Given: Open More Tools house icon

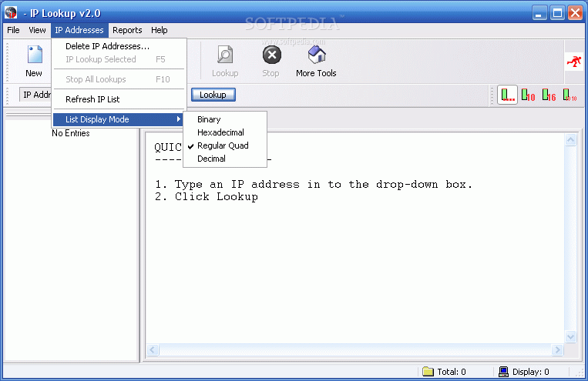Looking at the screenshot, I should pos(317,55).
